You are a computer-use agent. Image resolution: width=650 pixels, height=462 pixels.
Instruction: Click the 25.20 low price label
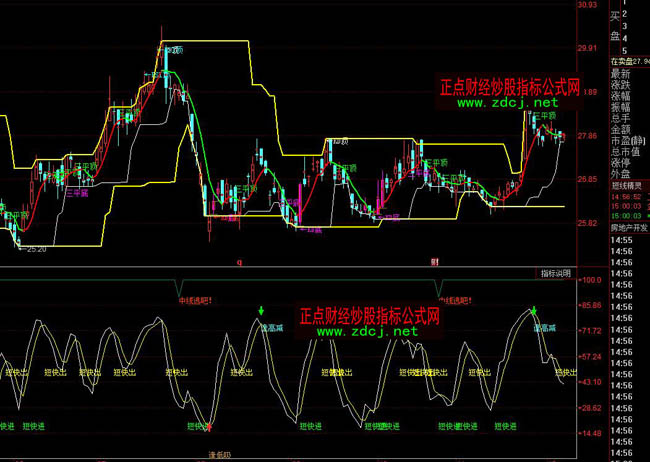(36, 250)
